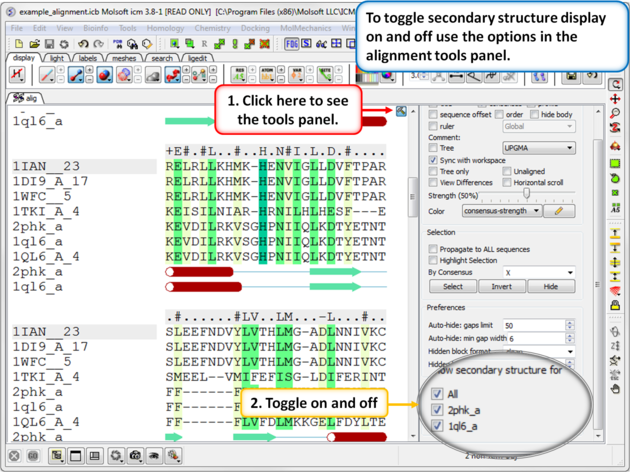Click the Undo arrow in the toolbar
The height and width of the screenshot is (472, 630).
(x=84, y=45)
